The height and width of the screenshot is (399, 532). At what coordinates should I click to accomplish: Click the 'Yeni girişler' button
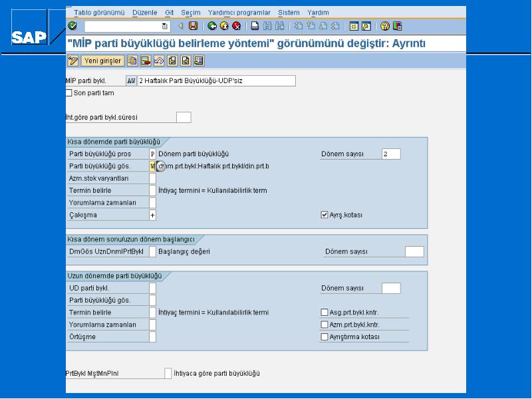point(103,61)
